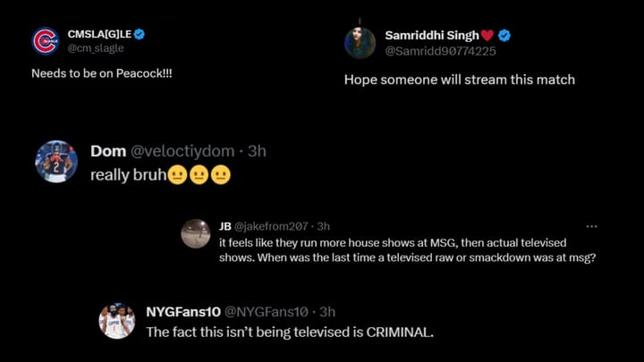The height and width of the screenshot is (362, 644).
Task: Open the 3h timestamp on NYGFans10's tweet
Action: (327, 312)
